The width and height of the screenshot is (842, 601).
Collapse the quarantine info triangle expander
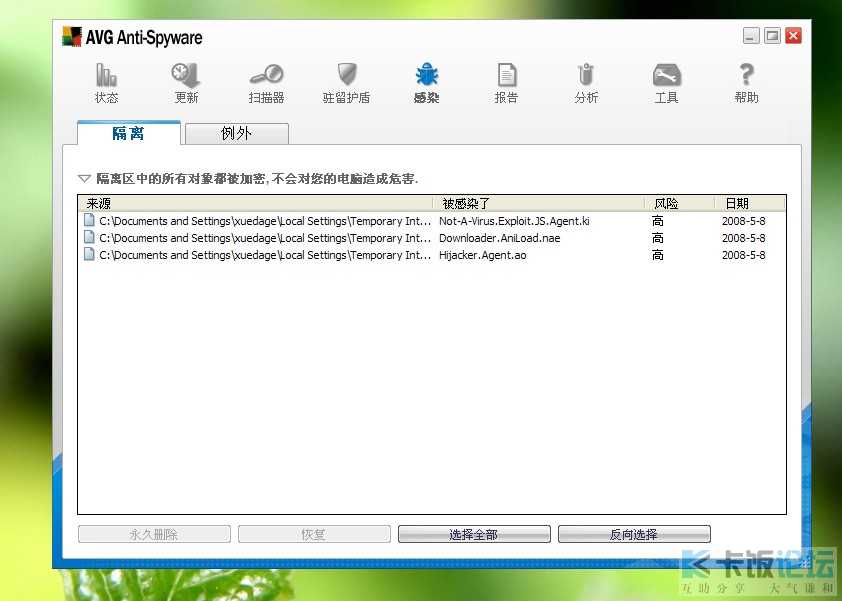tap(84, 179)
